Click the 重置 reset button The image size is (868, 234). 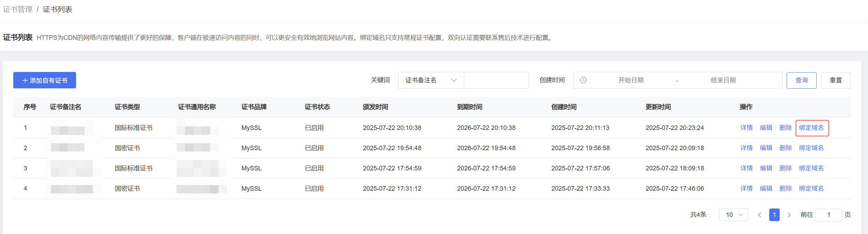[x=836, y=80]
